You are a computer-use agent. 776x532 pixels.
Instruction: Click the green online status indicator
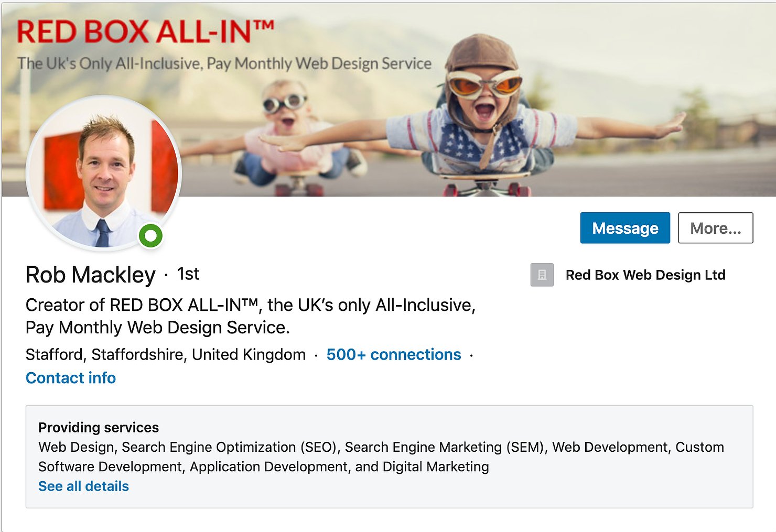click(150, 236)
